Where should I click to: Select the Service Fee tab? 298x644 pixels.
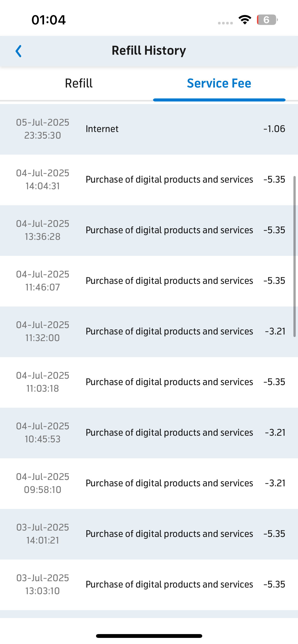(x=219, y=83)
